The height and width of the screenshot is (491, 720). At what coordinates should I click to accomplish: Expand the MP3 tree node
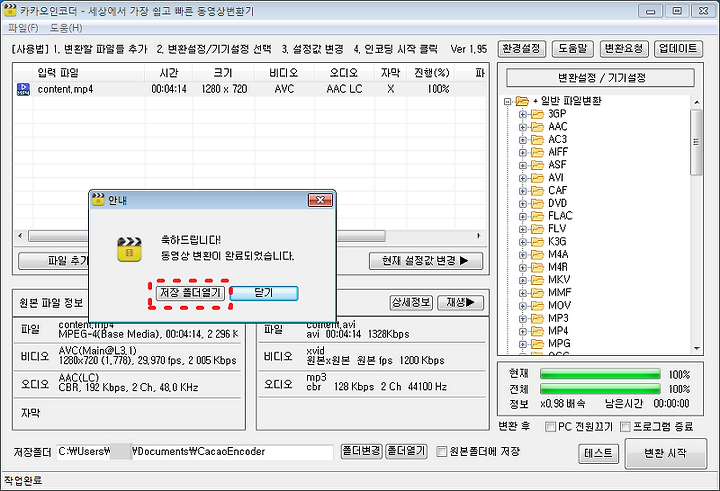pyautogui.click(x=523, y=319)
